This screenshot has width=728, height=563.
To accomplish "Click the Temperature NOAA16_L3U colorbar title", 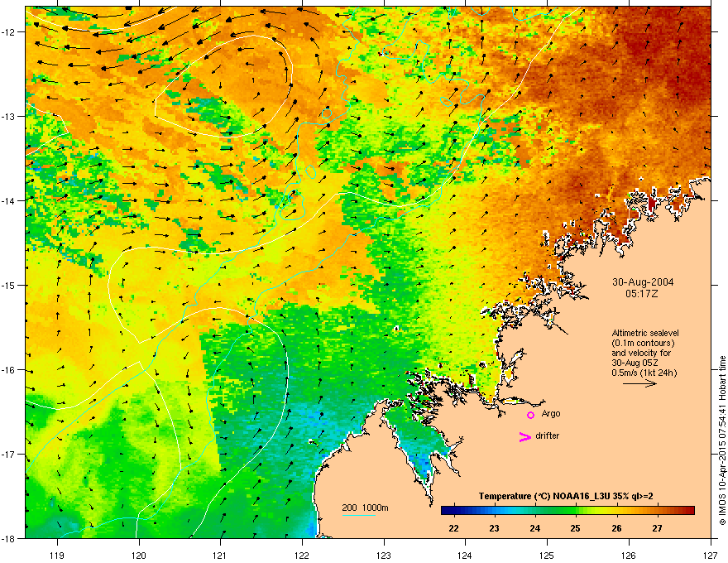I will pyautogui.click(x=566, y=497).
